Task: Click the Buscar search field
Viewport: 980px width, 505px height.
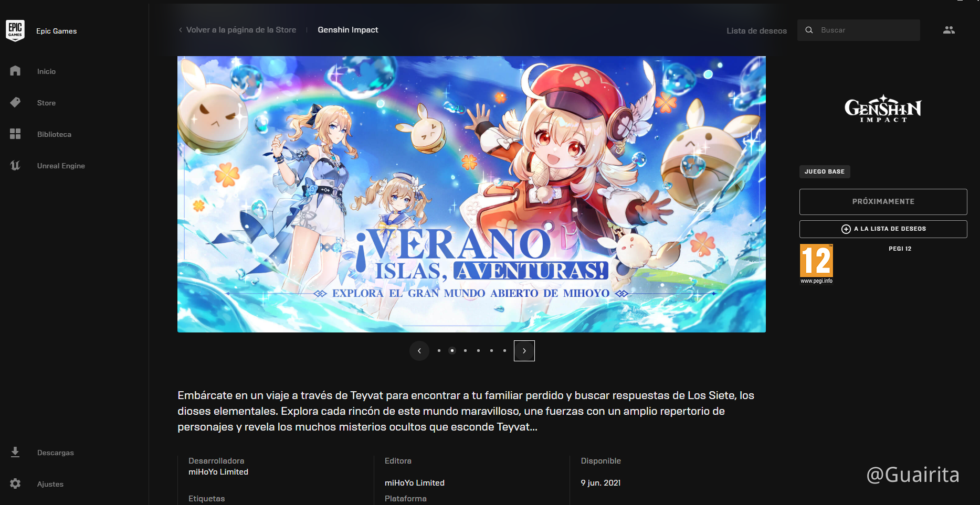Action: [866, 30]
